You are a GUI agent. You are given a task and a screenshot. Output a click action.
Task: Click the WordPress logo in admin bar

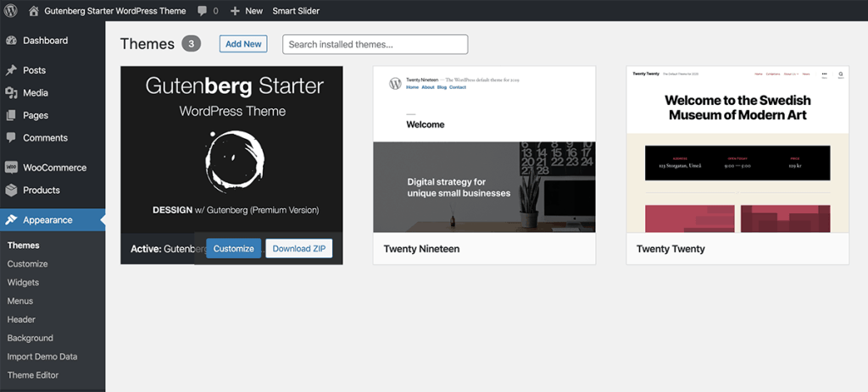click(10, 10)
